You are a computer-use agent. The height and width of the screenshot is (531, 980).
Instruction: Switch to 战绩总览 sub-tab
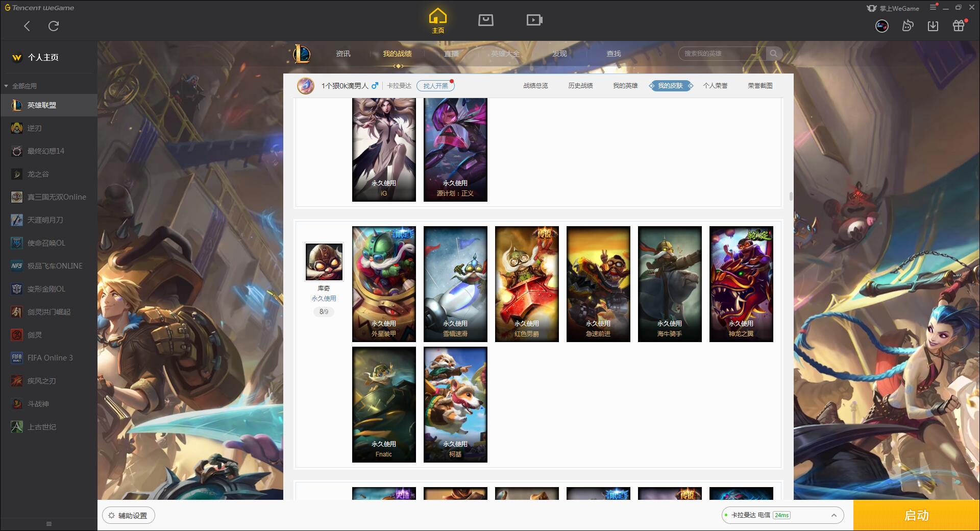tap(535, 86)
